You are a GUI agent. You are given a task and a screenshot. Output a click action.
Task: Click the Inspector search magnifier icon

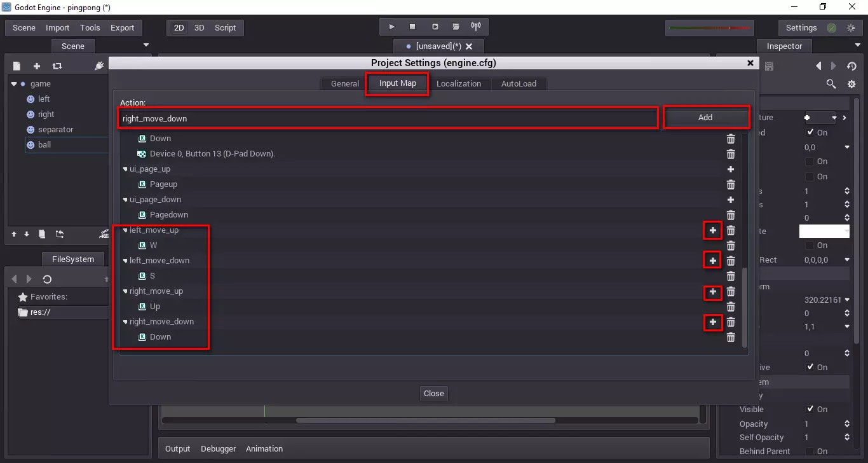pyautogui.click(x=831, y=84)
